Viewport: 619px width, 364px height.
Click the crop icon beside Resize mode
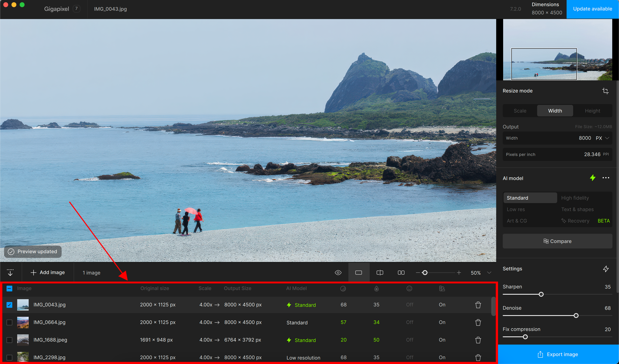tap(605, 91)
